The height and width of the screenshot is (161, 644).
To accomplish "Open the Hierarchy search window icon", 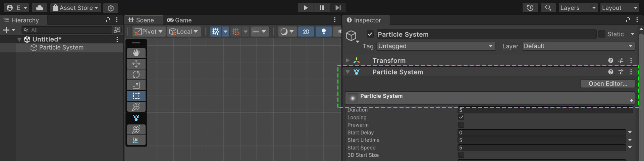I will pyautogui.click(x=117, y=30).
